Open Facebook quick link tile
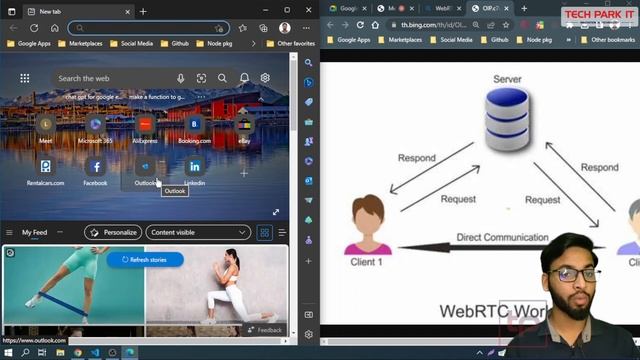The width and height of the screenshot is (640, 360). tap(95, 172)
